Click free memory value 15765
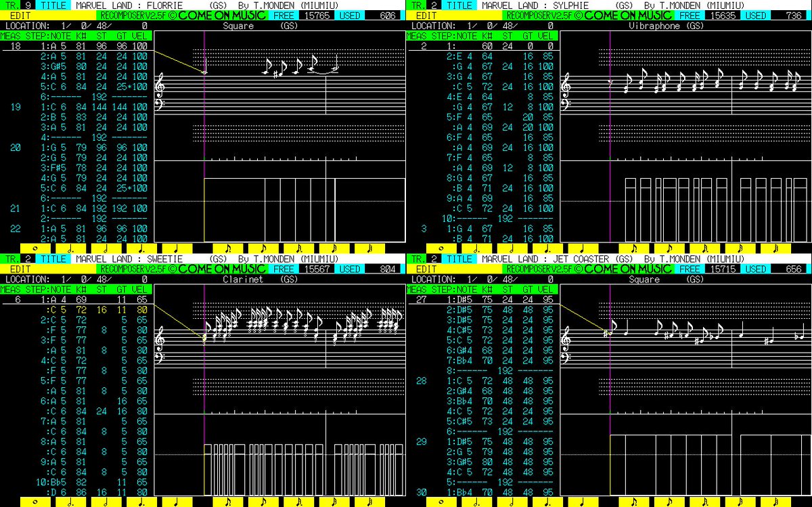Screen dimensions: 812x507 coord(317,15)
